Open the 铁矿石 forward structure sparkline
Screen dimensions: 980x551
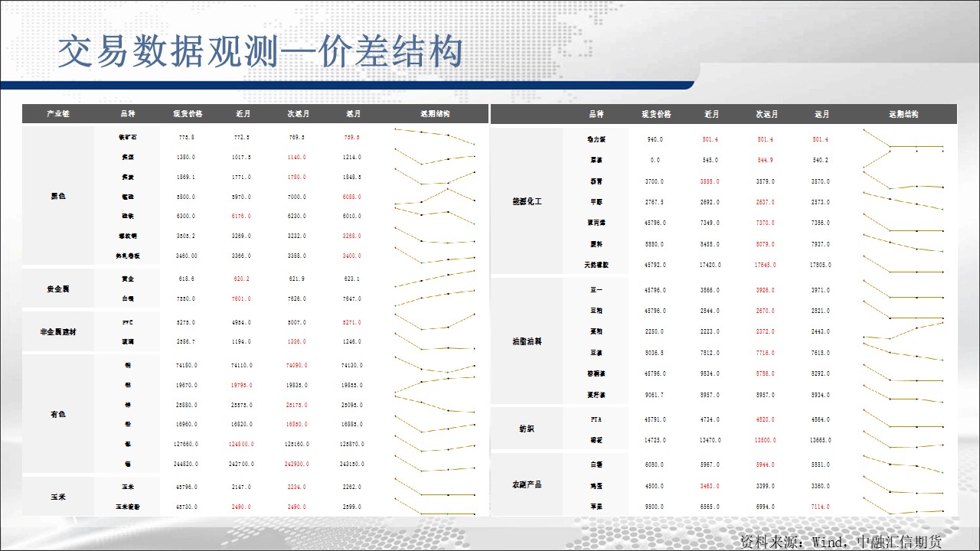tap(435, 136)
